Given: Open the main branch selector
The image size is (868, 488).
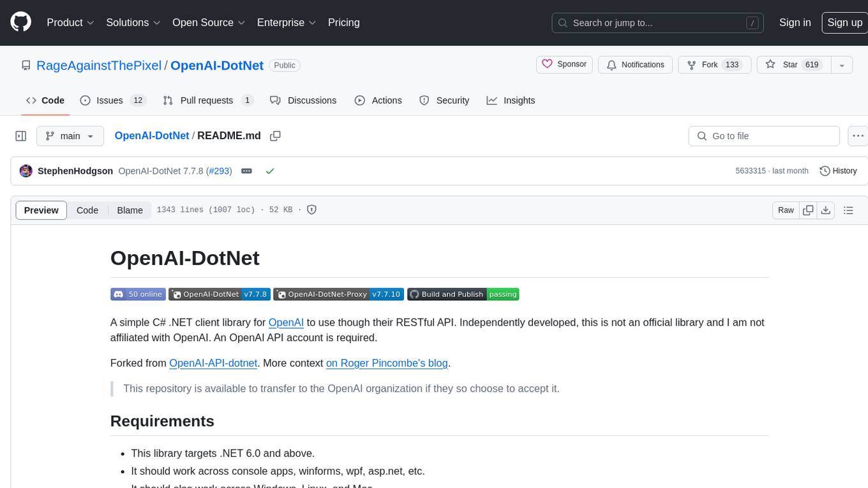Looking at the screenshot, I should point(70,136).
